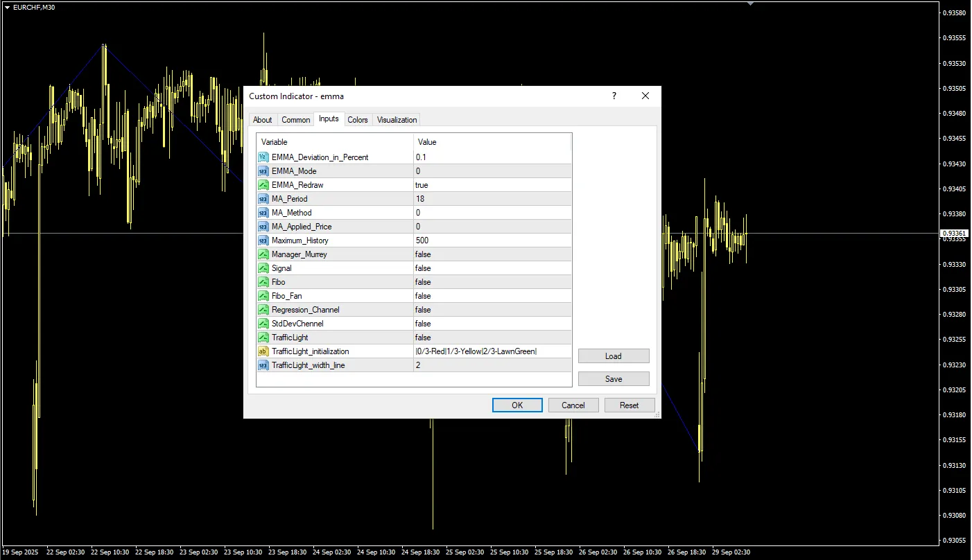This screenshot has height=560, width=972.
Task: Open the EURCHF,M30 chart dropdown arrow
Action: point(7,7)
